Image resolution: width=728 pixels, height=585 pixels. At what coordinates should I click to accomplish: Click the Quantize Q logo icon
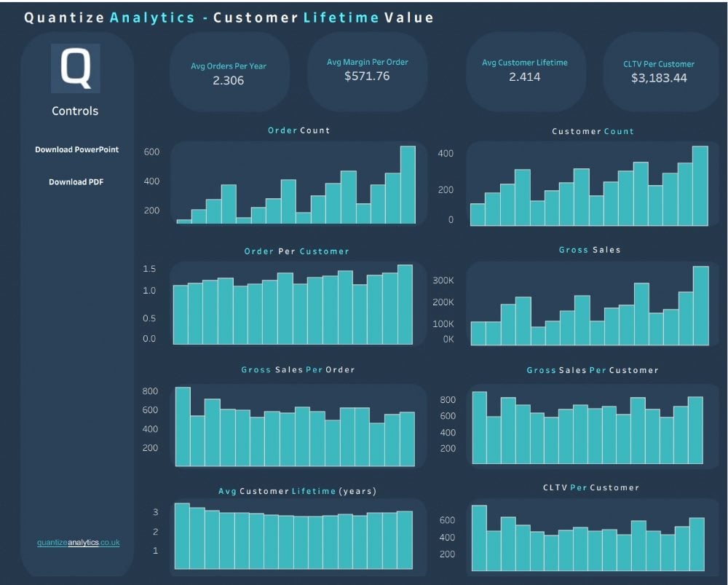[75, 68]
